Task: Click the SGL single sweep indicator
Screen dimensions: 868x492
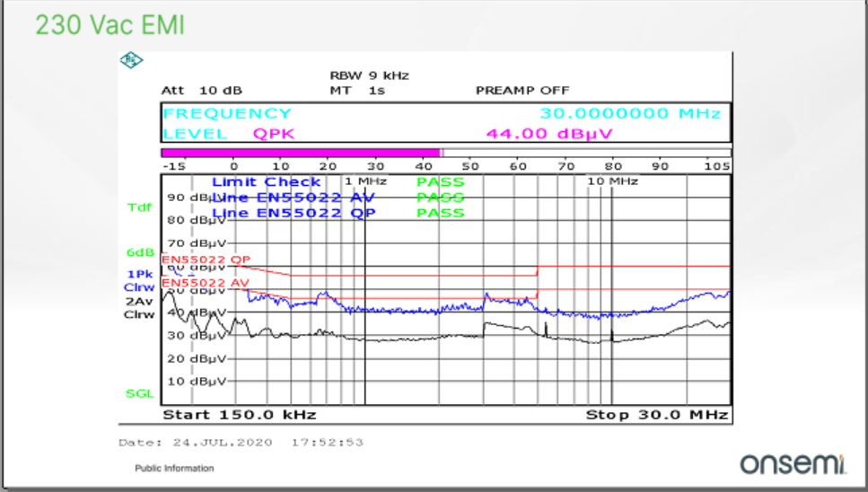Action: point(139,393)
